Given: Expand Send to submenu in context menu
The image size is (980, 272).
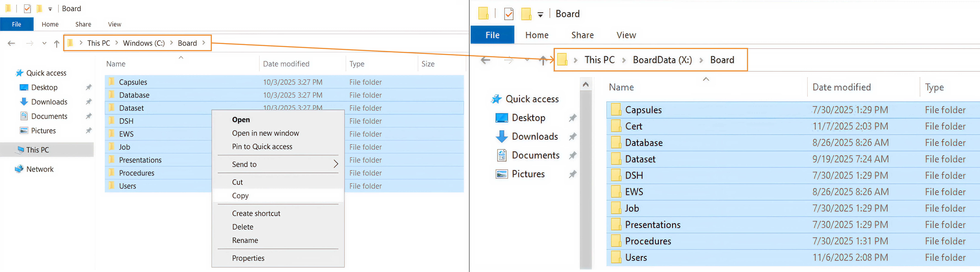Looking at the screenshot, I should click(278, 165).
